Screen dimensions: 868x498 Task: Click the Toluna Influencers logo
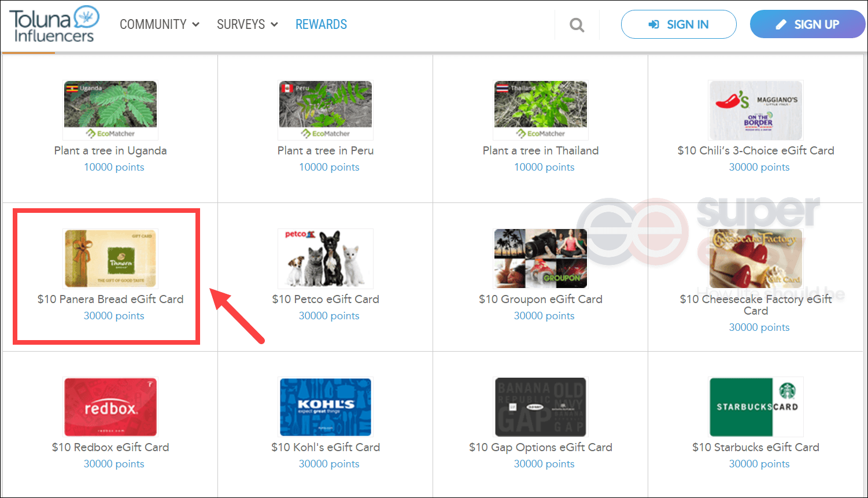(54, 24)
